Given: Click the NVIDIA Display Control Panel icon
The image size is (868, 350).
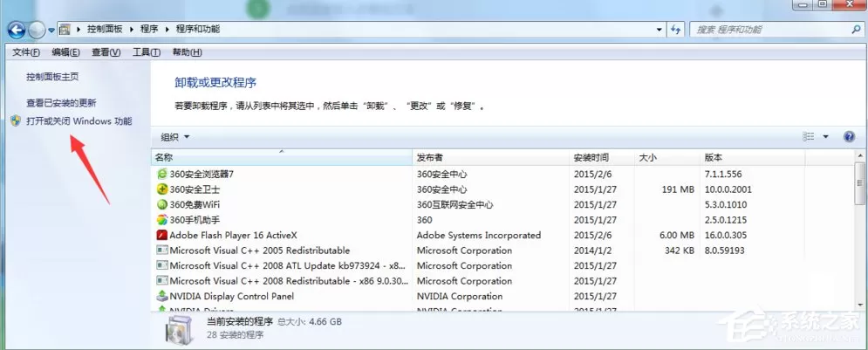Looking at the screenshot, I should 161,296.
